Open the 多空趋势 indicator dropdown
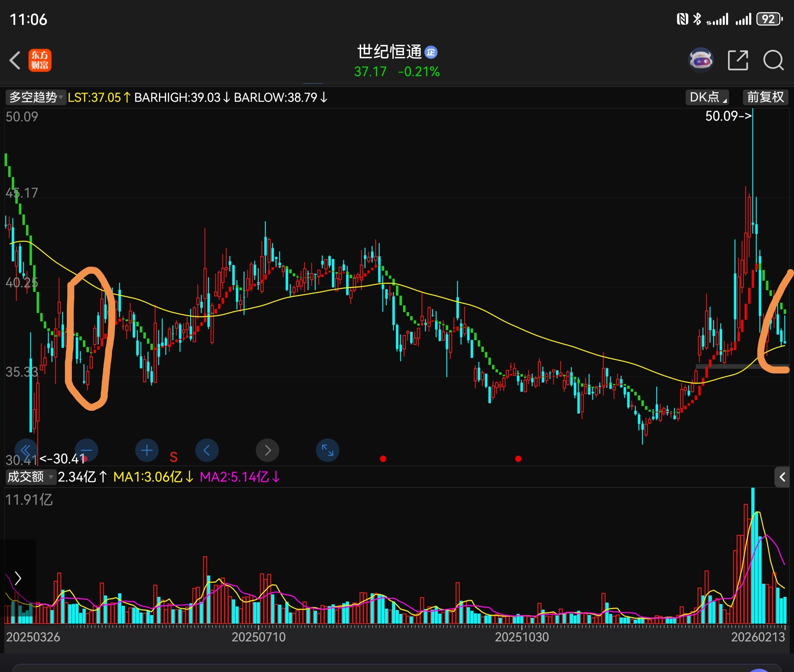 click(x=36, y=97)
